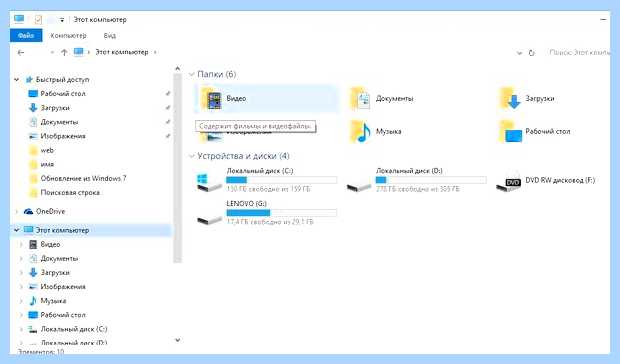
Task: Collapse the Быстрый доступ tree node
Action: [17, 79]
